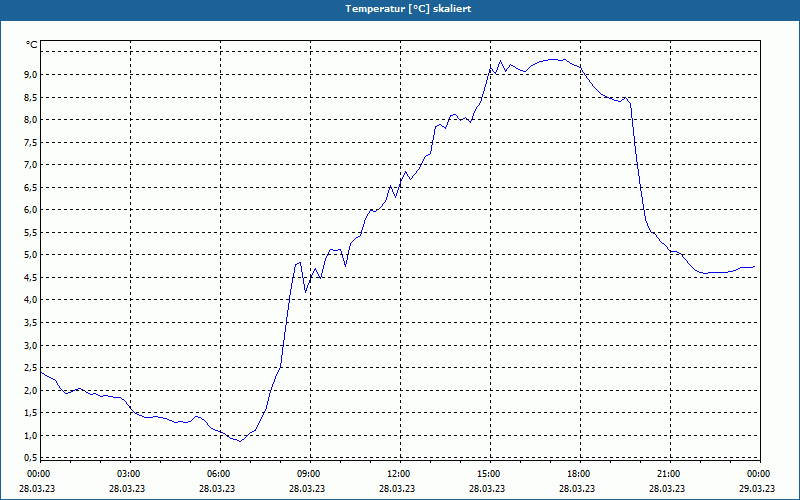Image resolution: width=800 pixels, height=500 pixels.
Task: Choose the "18:00" x-axis label
Action: pyautogui.click(x=578, y=474)
